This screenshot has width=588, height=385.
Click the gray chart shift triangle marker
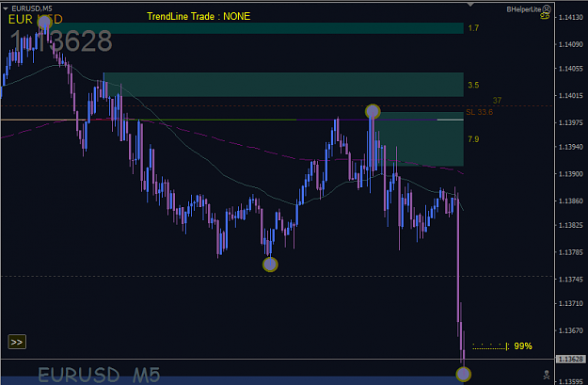(470, 5)
